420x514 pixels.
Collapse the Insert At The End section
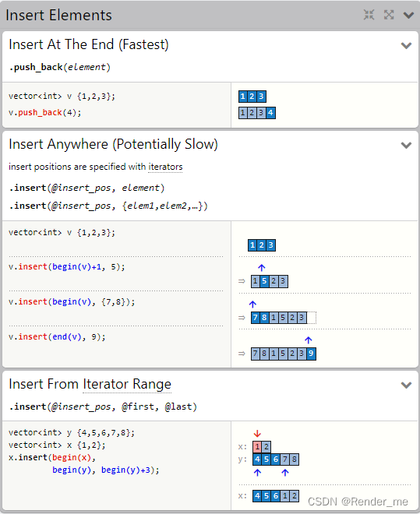click(406, 45)
